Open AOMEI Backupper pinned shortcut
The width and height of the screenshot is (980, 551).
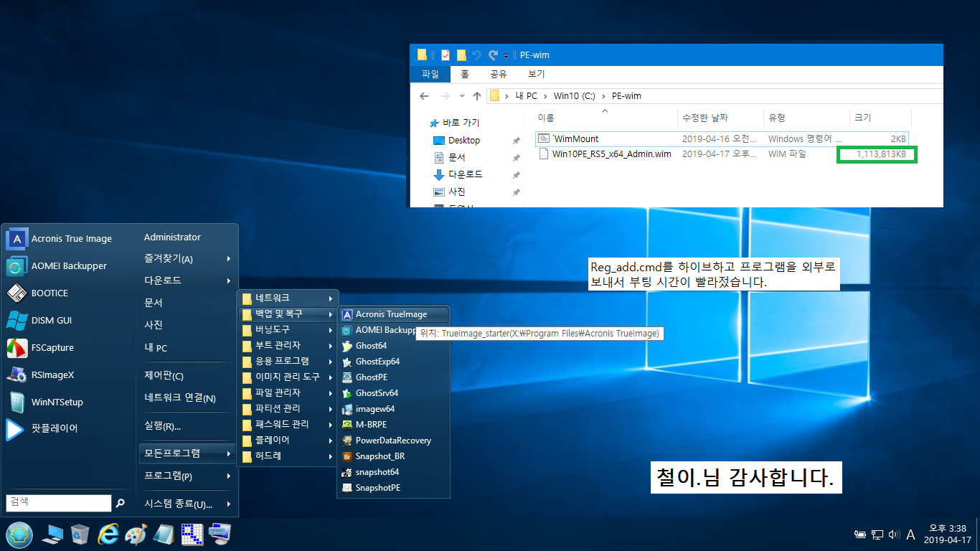(x=69, y=265)
